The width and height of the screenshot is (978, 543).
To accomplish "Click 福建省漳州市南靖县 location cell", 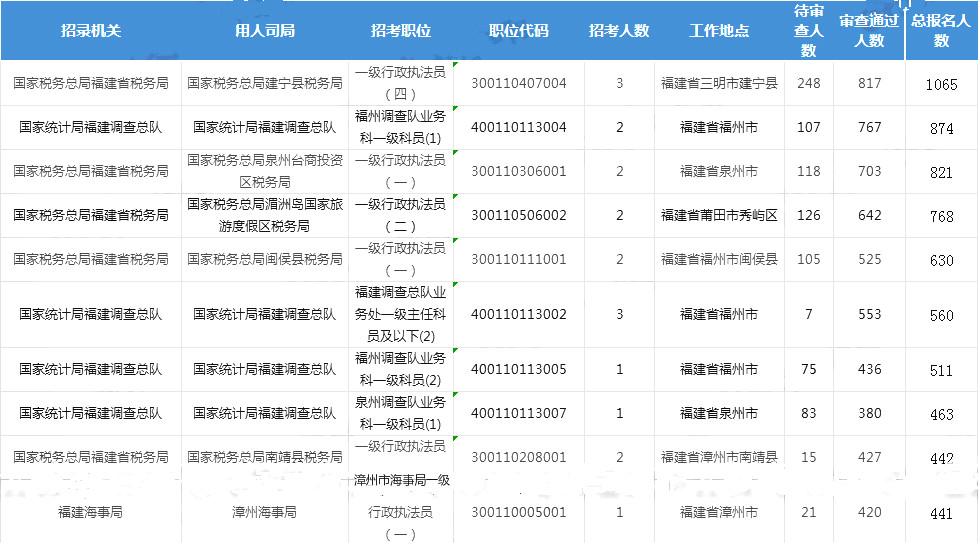I will pyautogui.click(x=719, y=457).
